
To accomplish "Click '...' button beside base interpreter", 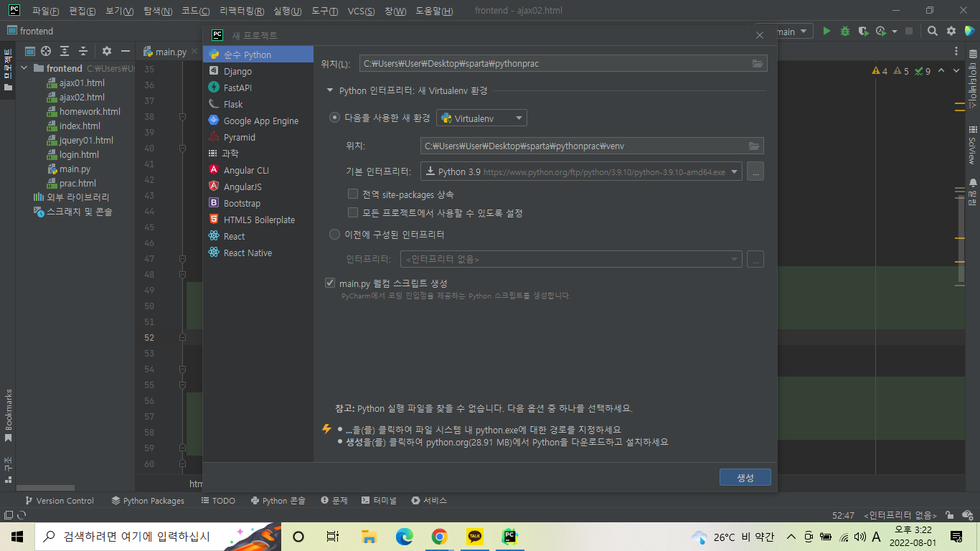I will tap(755, 171).
